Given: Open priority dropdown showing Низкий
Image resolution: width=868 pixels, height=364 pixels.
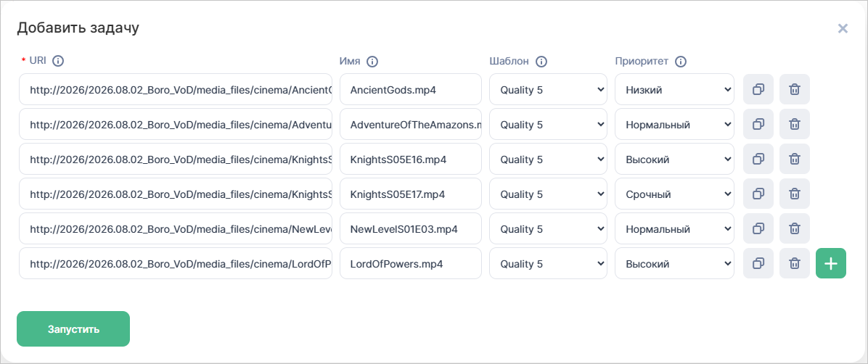Looking at the screenshot, I should 674,89.
